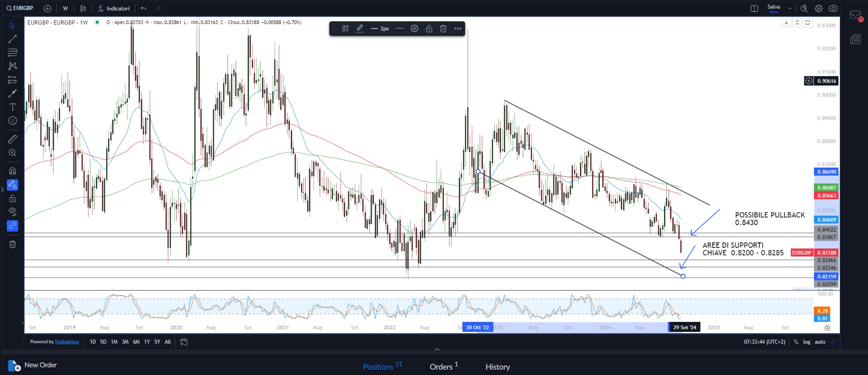
Task: Pick the Text annotation tool
Action: click(12, 107)
